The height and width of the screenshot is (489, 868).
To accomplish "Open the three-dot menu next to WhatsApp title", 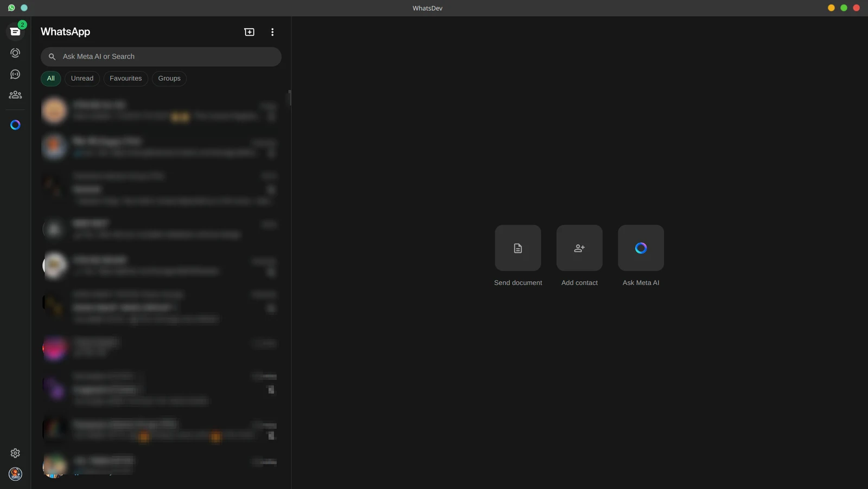I will pyautogui.click(x=272, y=32).
